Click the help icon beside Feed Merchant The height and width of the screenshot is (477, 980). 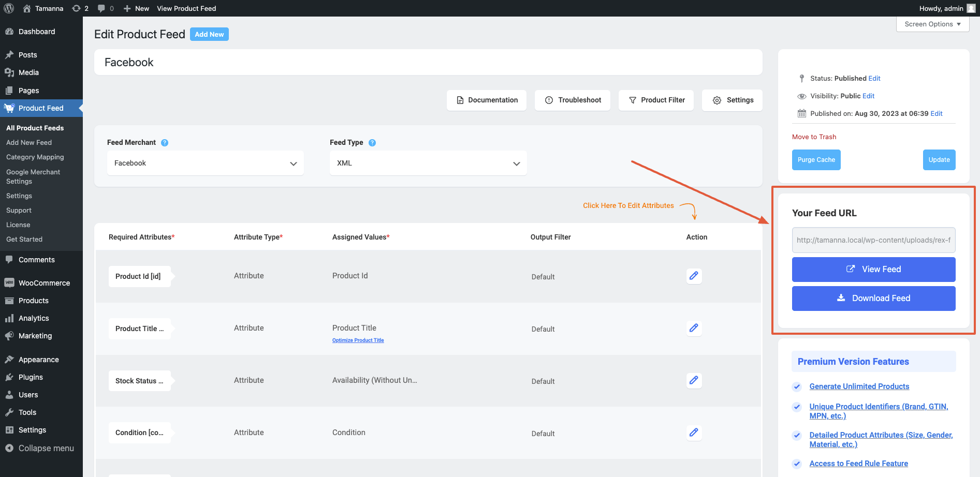pyautogui.click(x=165, y=143)
